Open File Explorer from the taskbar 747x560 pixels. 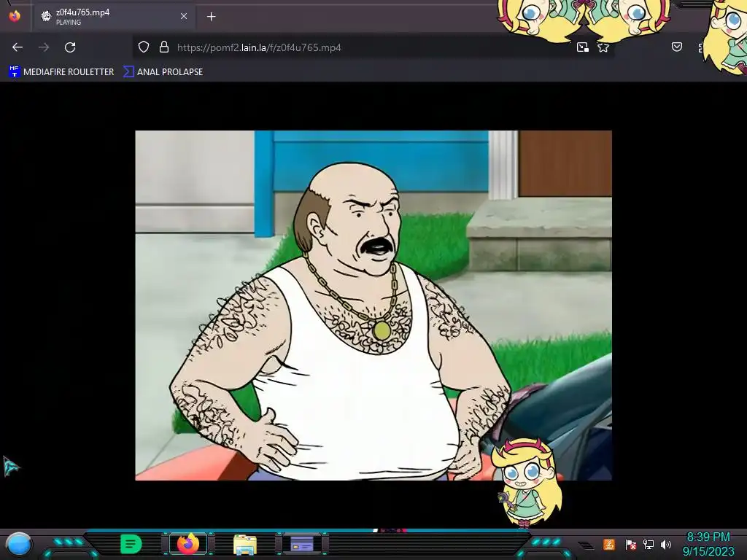tap(245, 544)
